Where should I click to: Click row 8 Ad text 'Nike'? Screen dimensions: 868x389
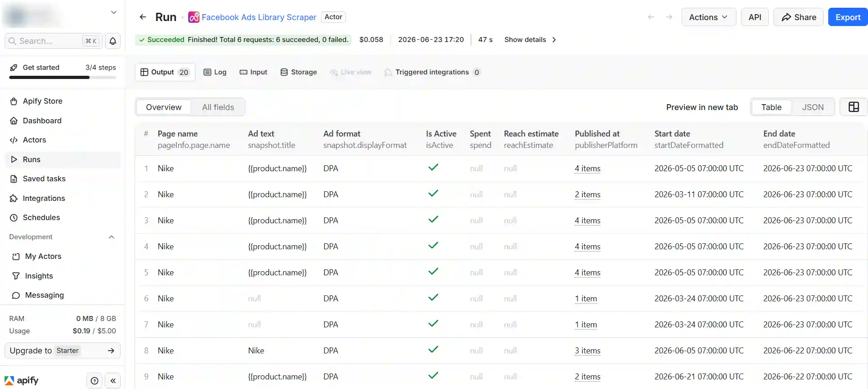tap(256, 351)
